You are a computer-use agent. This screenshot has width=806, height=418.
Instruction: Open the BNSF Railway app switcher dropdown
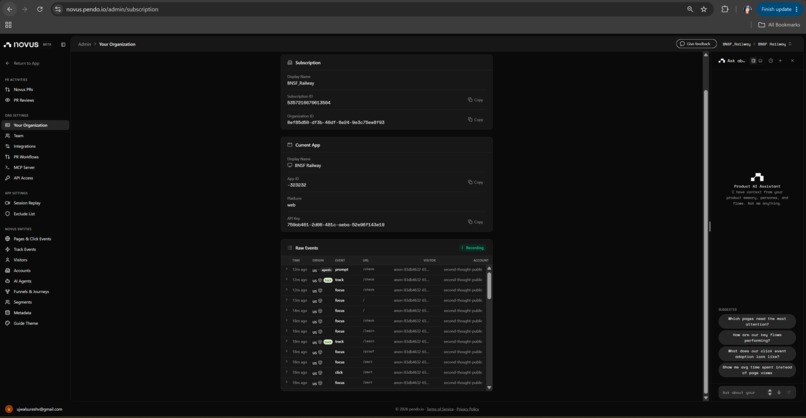tap(775, 44)
